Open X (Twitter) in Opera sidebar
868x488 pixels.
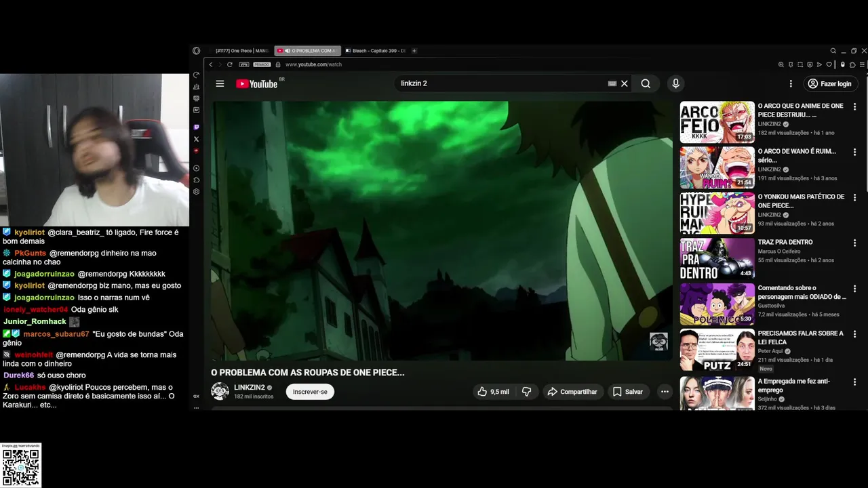click(196, 139)
